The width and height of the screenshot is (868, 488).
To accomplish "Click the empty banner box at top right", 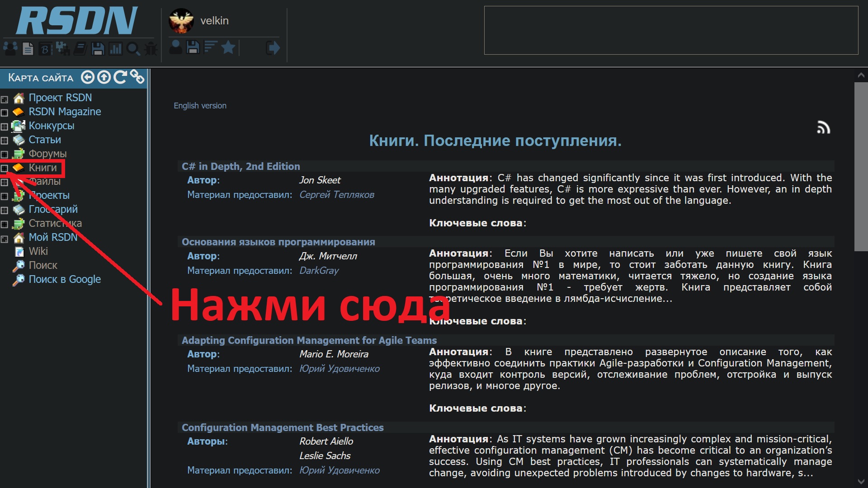I will tap(671, 30).
